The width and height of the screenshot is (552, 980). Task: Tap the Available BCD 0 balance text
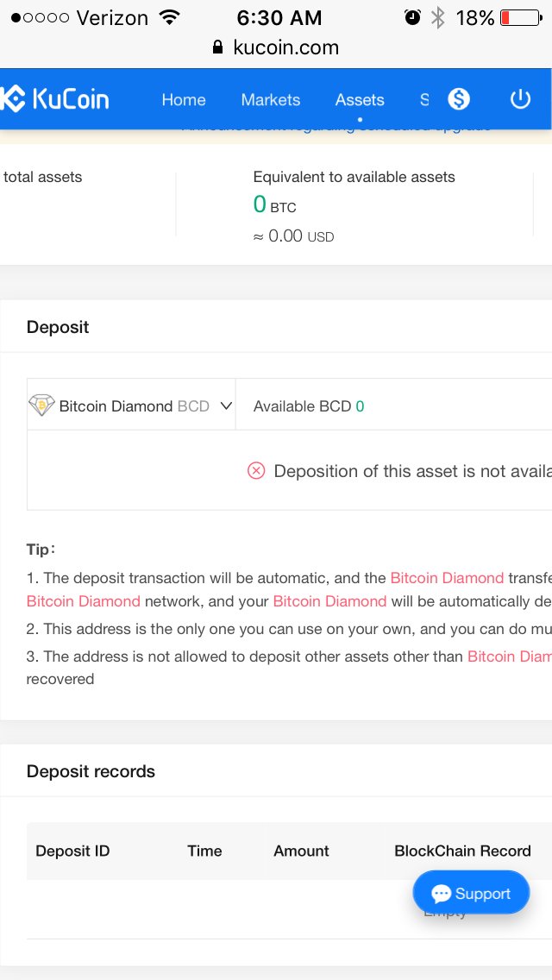click(x=309, y=406)
